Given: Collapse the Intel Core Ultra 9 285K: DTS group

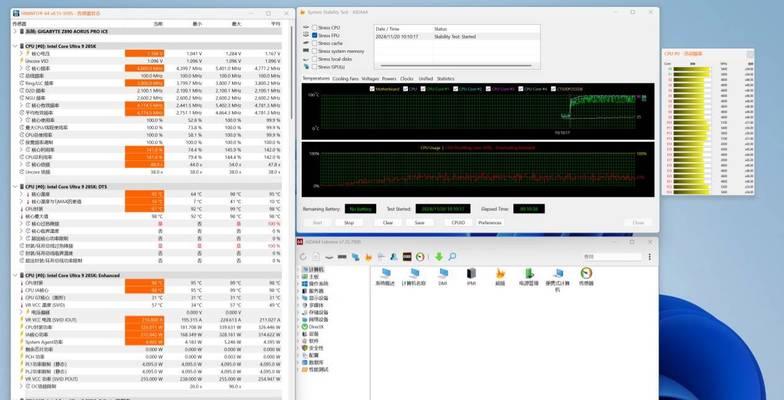Looking at the screenshot, I should (15, 186).
